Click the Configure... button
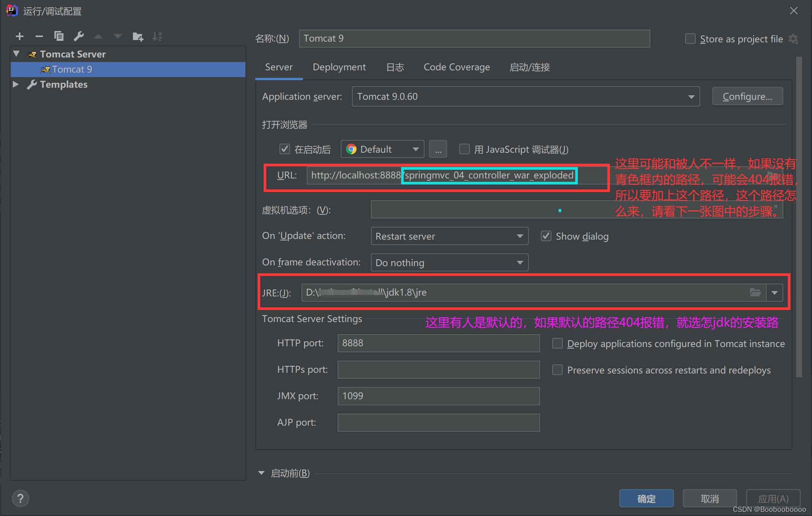Viewport: 812px width, 516px height. point(747,96)
